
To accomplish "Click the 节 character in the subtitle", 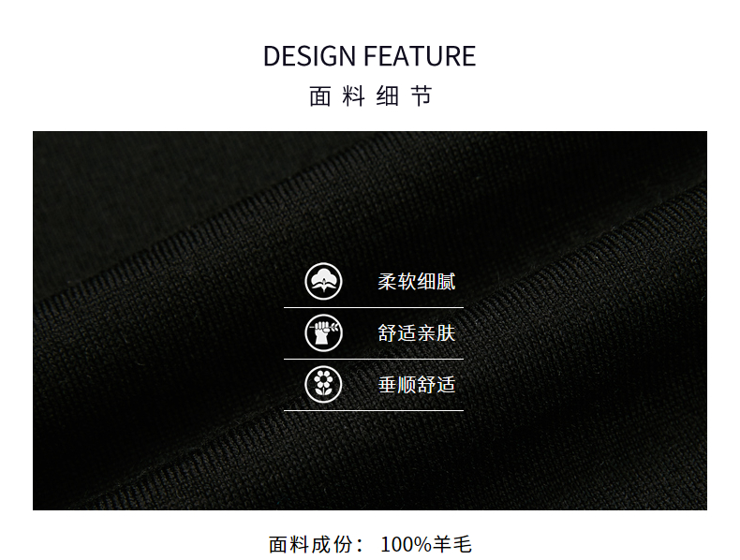I will coord(422,96).
